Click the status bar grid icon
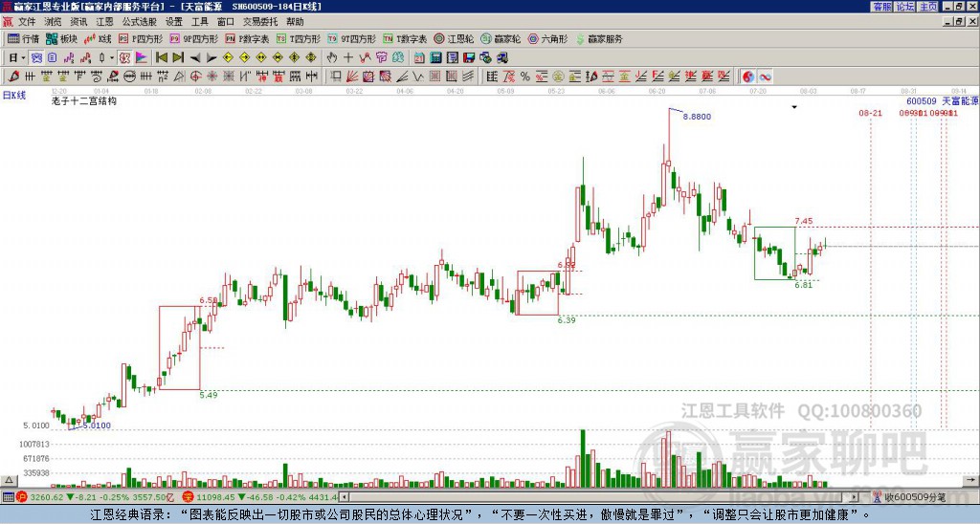The image size is (980, 524). pos(8,497)
